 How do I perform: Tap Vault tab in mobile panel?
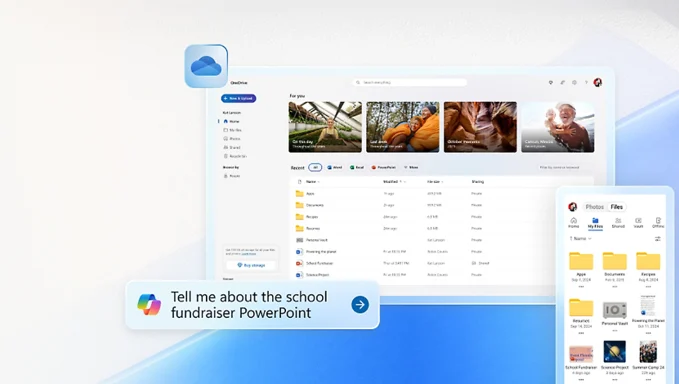(638, 223)
